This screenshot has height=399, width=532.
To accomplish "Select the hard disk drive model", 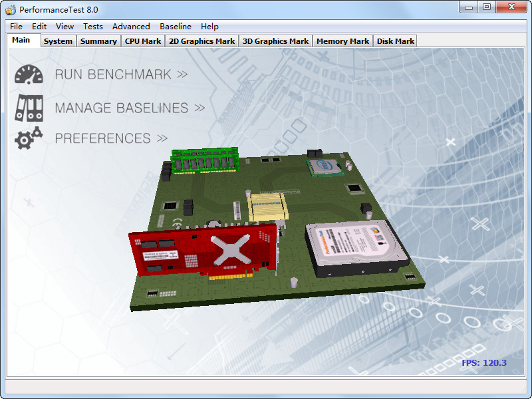I will click(357, 248).
